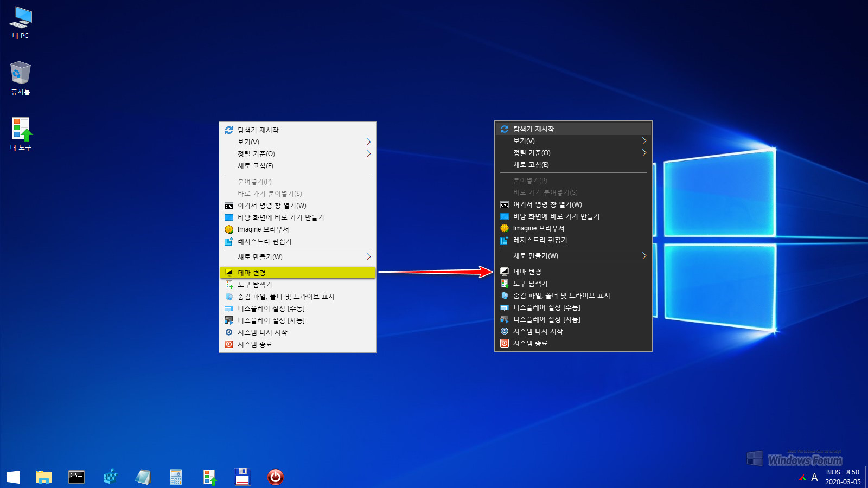Select 여기서 명령 창 열기(W) in the dark menu

point(573,204)
